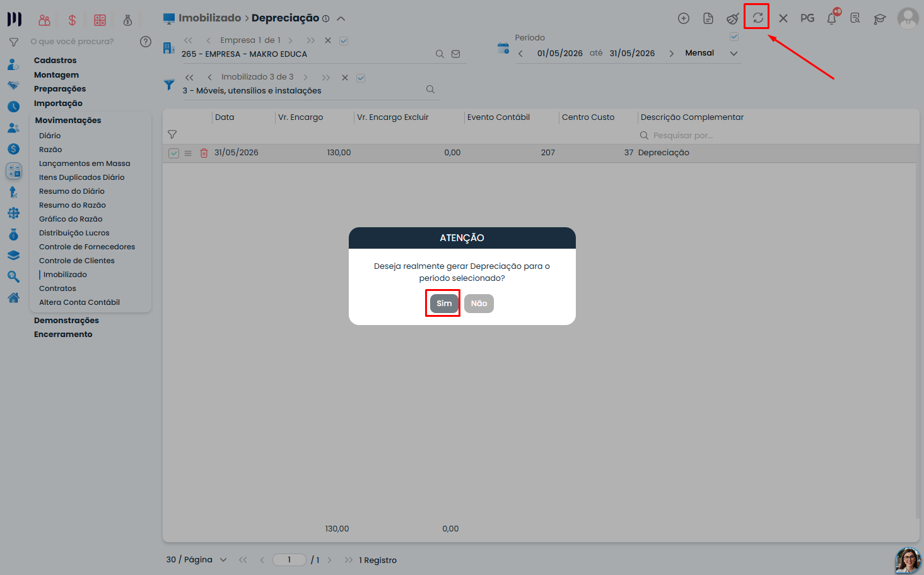Go to the next Empresa record arrow
This screenshot has height=575, width=924.
click(x=290, y=40)
